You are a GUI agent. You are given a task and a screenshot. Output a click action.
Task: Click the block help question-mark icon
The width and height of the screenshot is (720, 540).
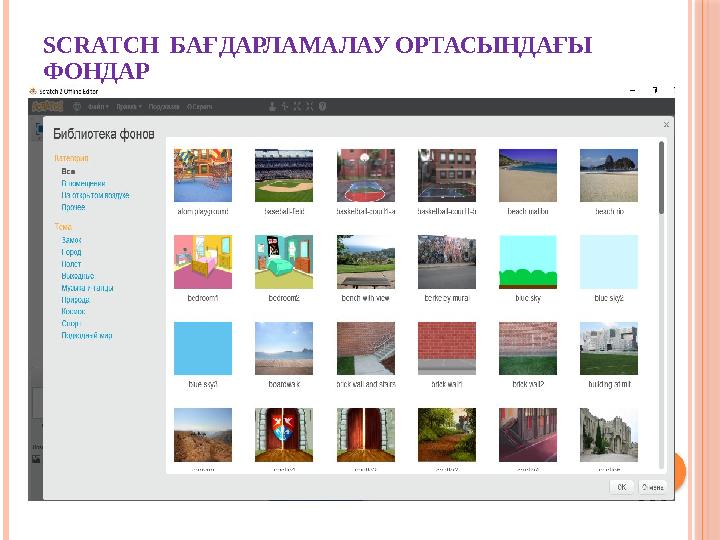(322, 107)
